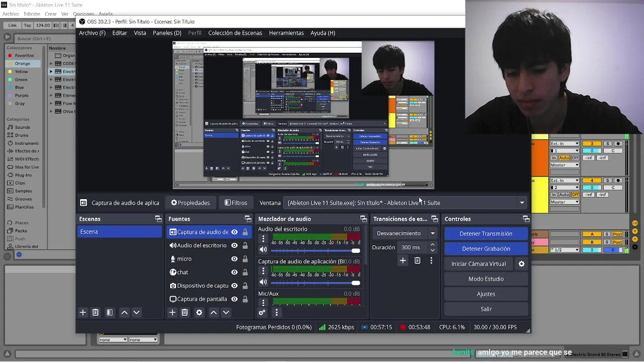Open virtual camera settings gear icon
The image size is (644, 362).
click(522, 263)
